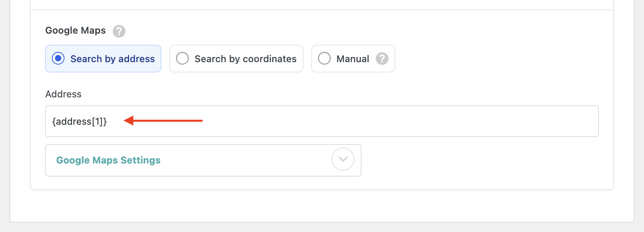
Task: Open the Google Maps Settings link
Action: click(x=108, y=160)
